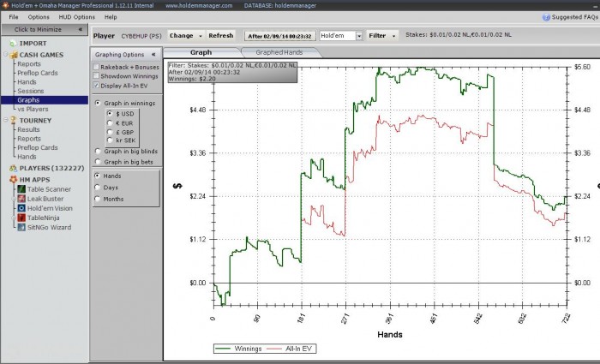Select Days x-axis radio button

coord(97,188)
